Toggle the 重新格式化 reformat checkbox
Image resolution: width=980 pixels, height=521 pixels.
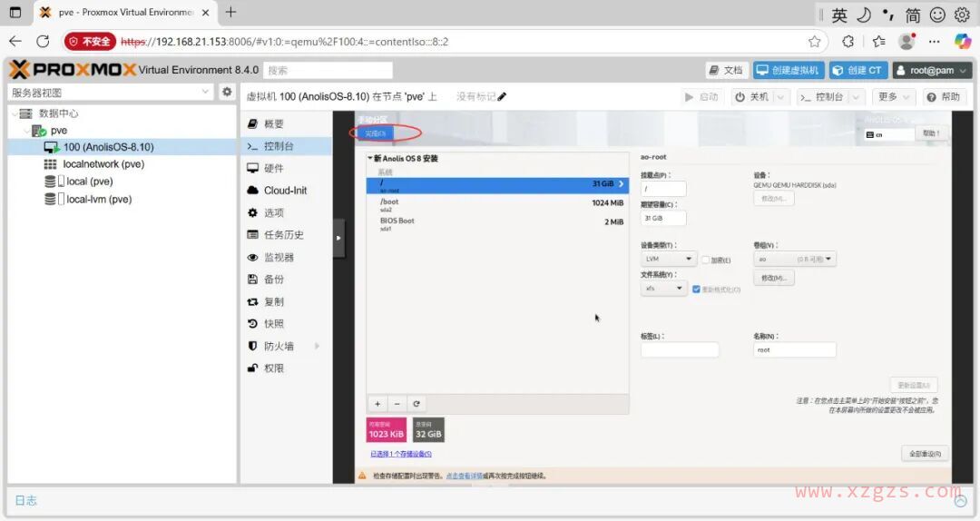(x=696, y=290)
